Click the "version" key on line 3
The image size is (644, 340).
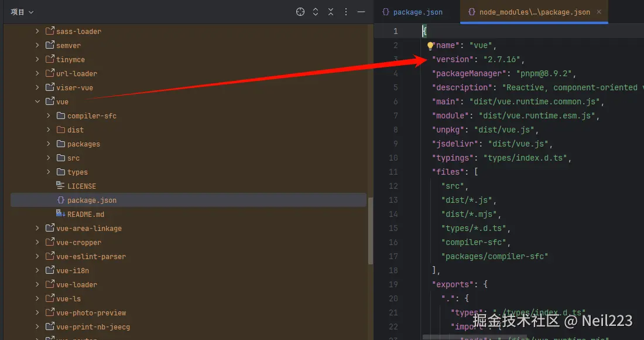point(452,59)
